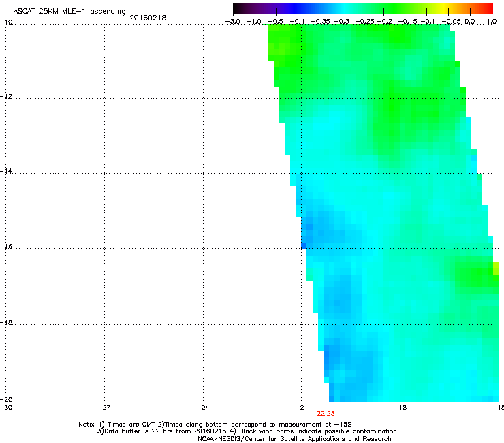The image size is (504, 443).
Task: Click the latitude -18 label beside the plot
Action: (x=6, y=322)
